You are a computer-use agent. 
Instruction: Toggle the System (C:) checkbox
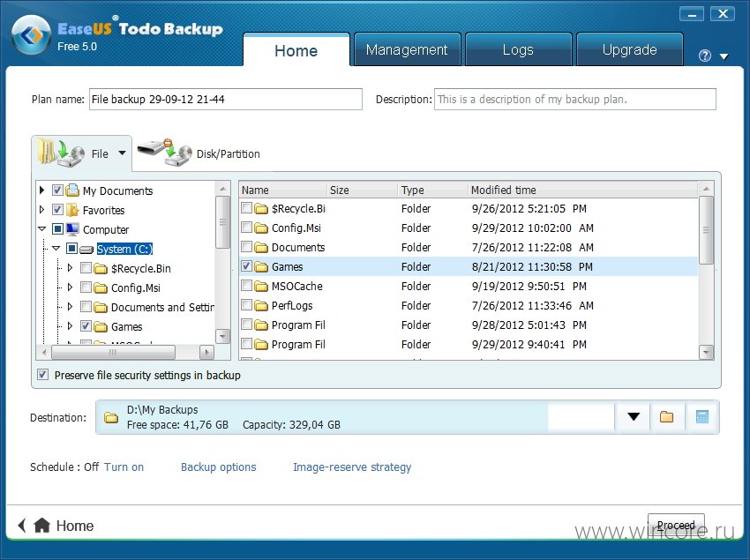[71, 249]
